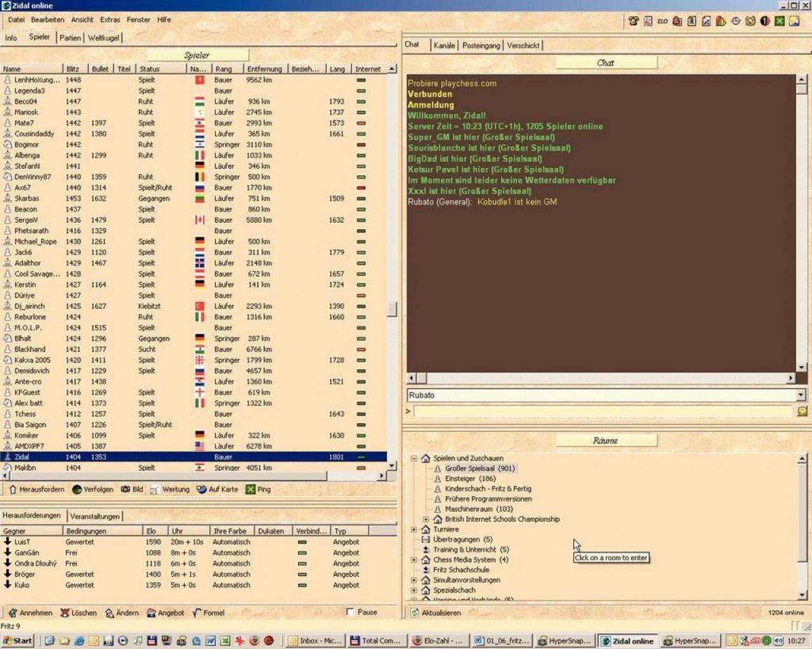Open the Hilfe menu

click(164, 20)
